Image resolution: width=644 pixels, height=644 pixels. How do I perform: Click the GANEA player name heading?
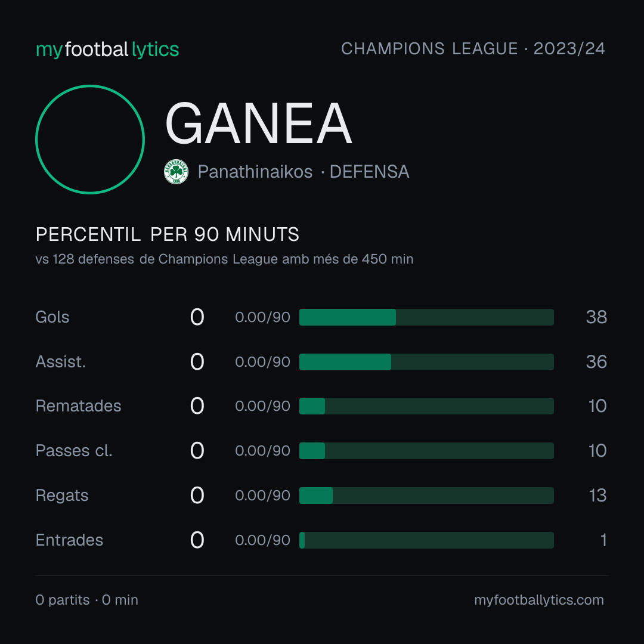(x=258, y=123)
